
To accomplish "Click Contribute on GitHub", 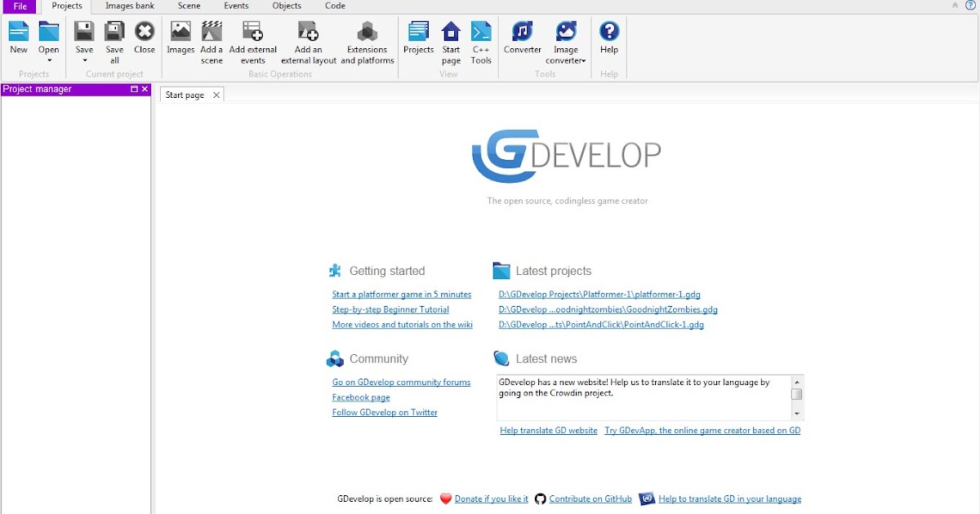I will coord(590,498).
